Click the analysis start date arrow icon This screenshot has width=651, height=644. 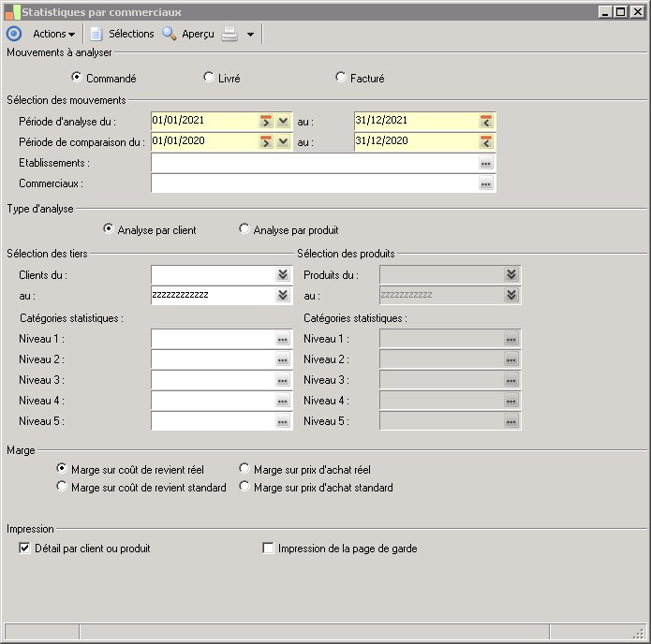click(266, 121)
